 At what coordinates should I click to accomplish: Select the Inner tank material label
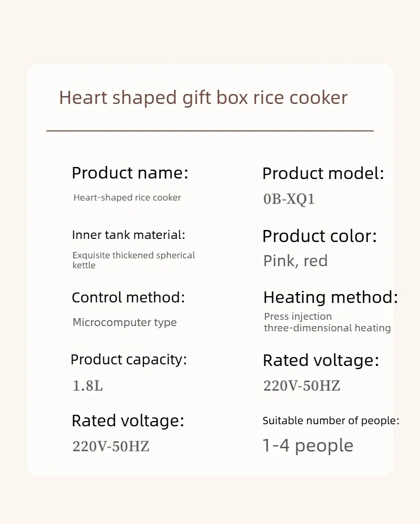pos(128,235)
